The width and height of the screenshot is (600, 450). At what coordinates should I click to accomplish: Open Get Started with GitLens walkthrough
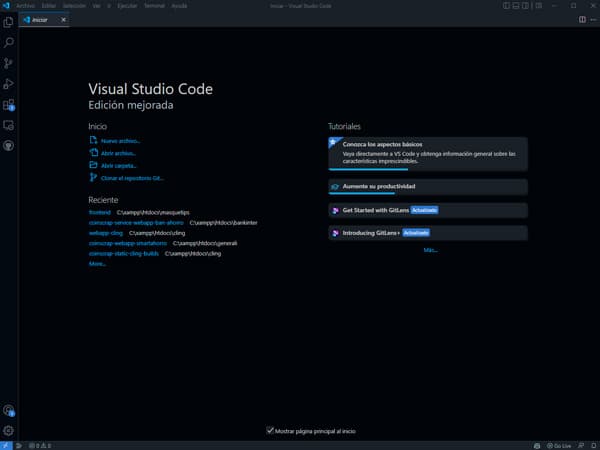pos(428,210)
